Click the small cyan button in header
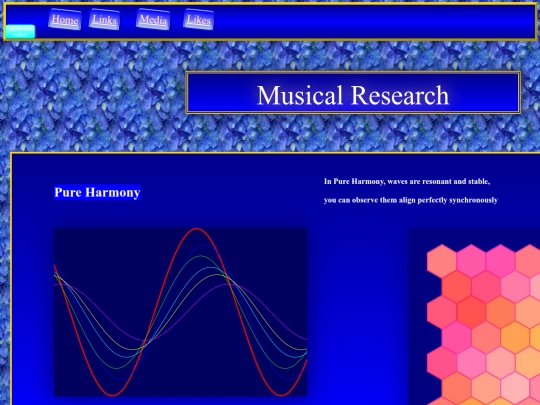The width and height of the screenshot is (540, 405). click(x=20, y=32)
